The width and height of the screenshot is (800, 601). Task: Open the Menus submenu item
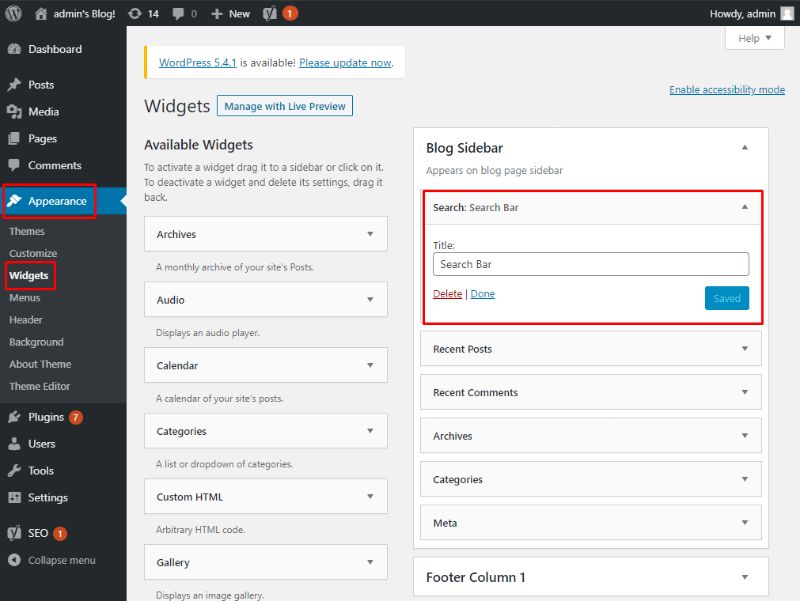25,297
